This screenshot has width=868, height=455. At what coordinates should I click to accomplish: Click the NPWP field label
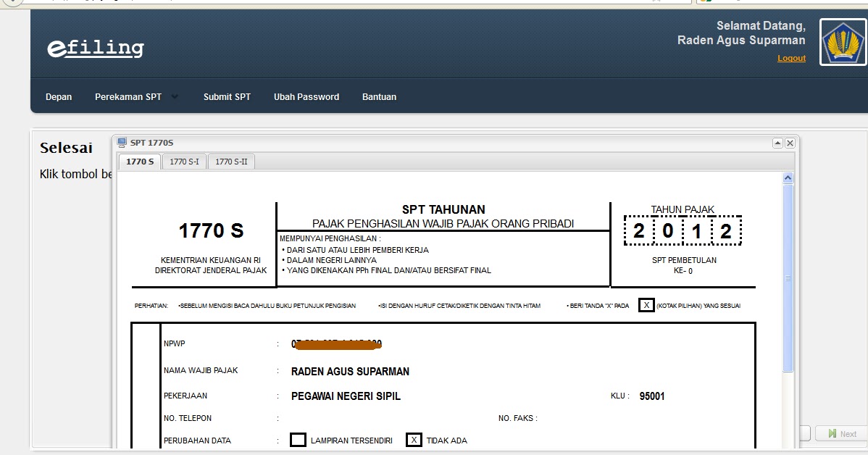(x=175, y=343)
